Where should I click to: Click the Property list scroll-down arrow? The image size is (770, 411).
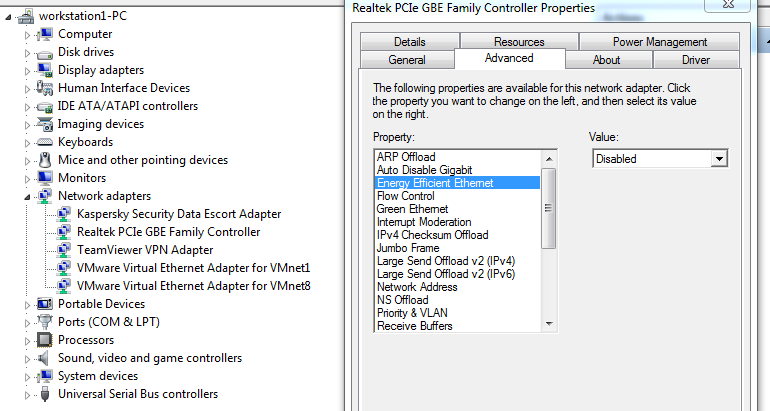click(549, 324)
